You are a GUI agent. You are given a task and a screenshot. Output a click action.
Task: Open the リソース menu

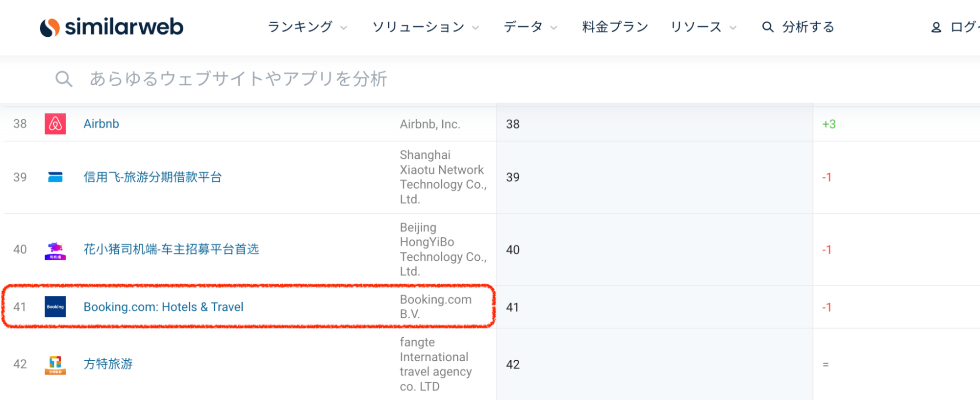click(x=703, y=27)
